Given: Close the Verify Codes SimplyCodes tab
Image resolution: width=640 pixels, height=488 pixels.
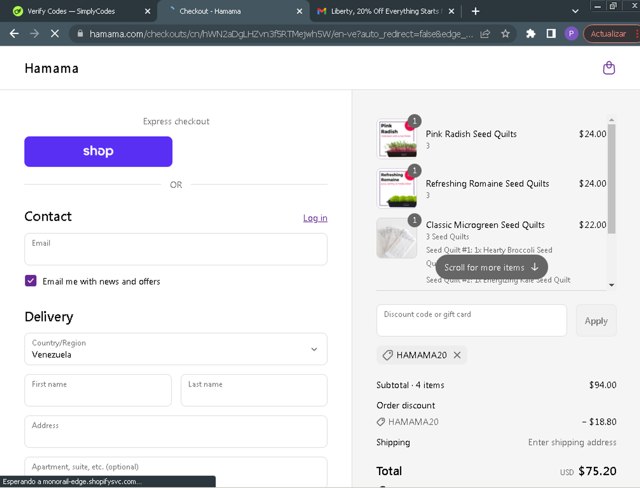Looking at the screenshot, I should pyautogui.click(x=147, y=11).
